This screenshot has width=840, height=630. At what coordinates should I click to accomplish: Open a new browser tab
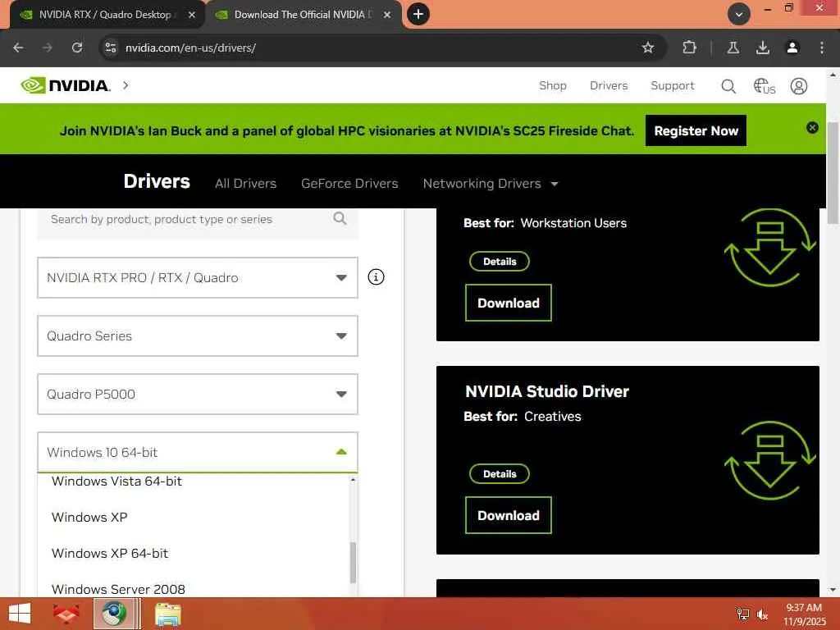click(x=418, y=15)
